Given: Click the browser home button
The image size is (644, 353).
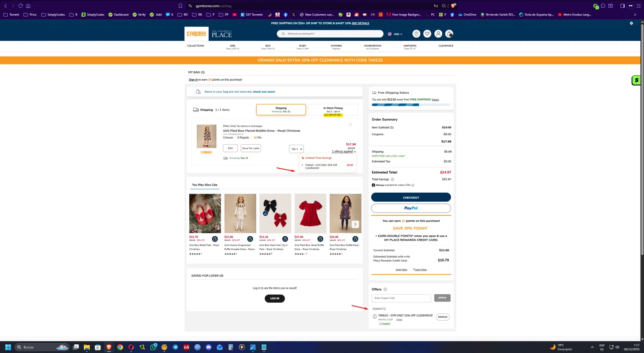Looking at the screenshot, I should pos(28,6).
